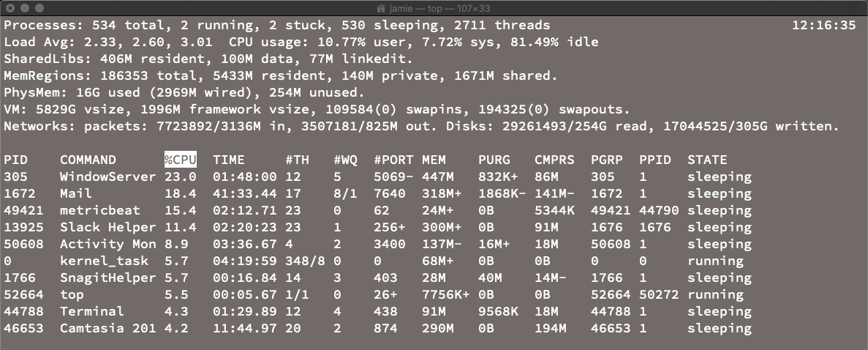Click the kernel_task process name
Image resolution: width=868 pixels, height=350 pixels.
click(104, 261)
